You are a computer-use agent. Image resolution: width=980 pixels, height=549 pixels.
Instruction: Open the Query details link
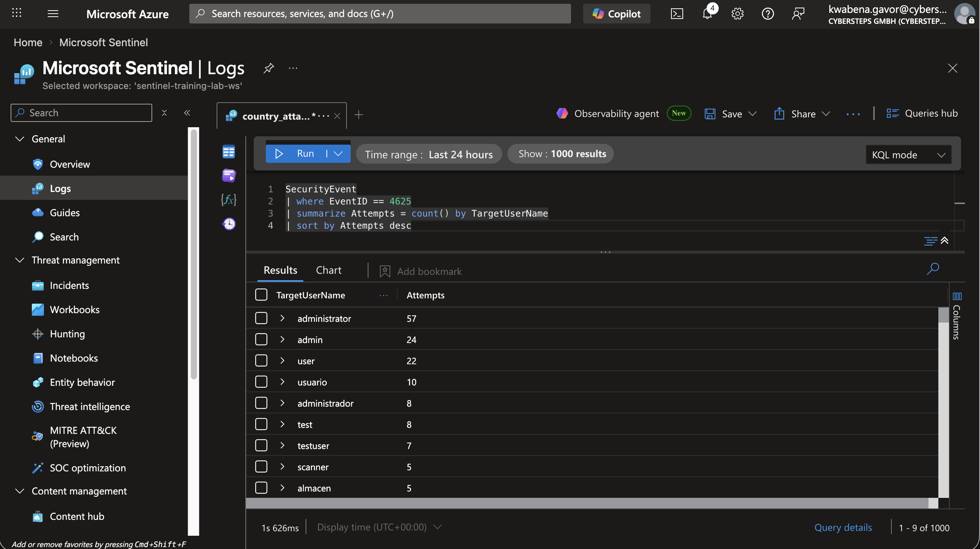point(843,527)
